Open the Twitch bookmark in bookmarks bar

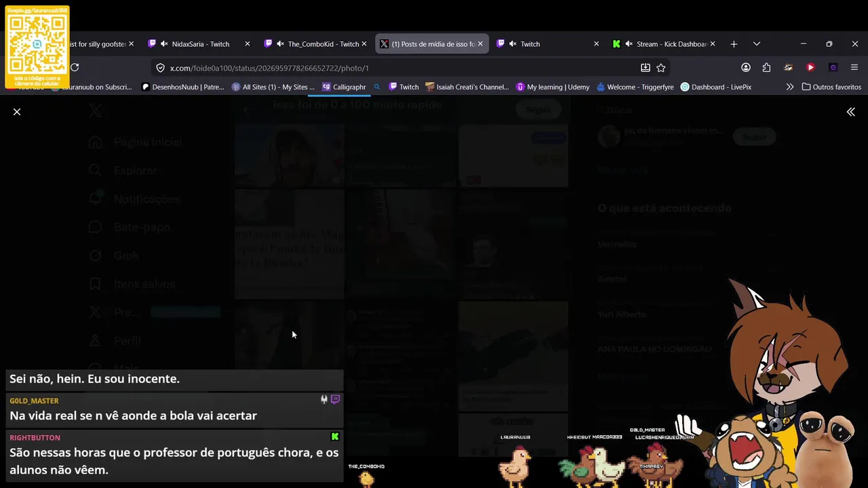point(403,87)
